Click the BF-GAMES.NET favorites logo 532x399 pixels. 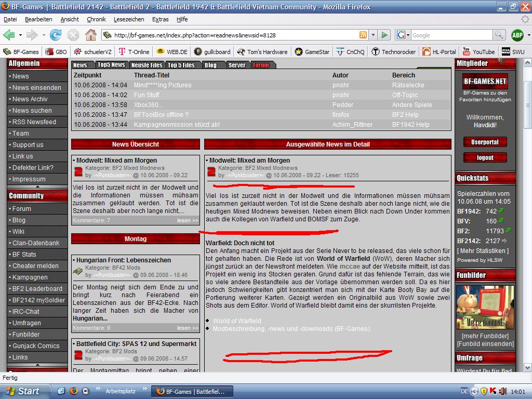[485, 81]
